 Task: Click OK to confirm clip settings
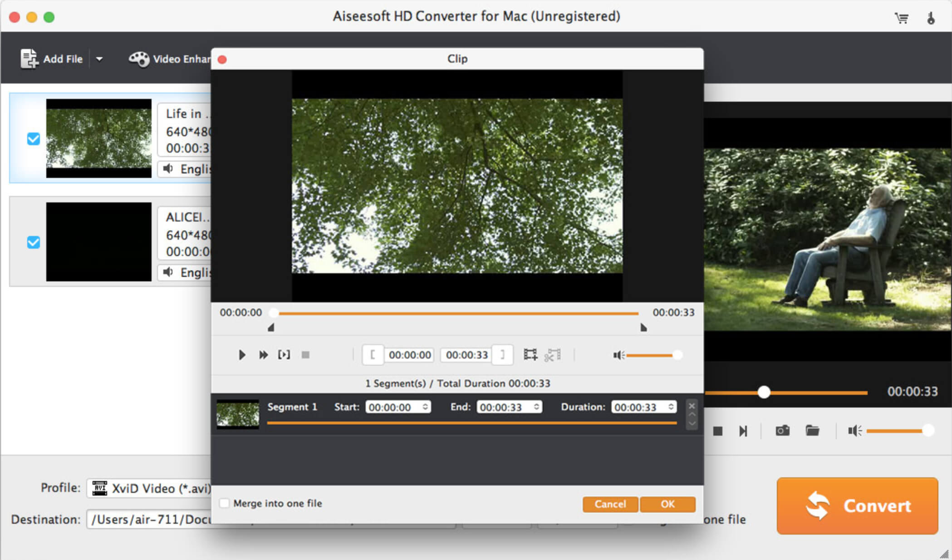tap(668, 503)
